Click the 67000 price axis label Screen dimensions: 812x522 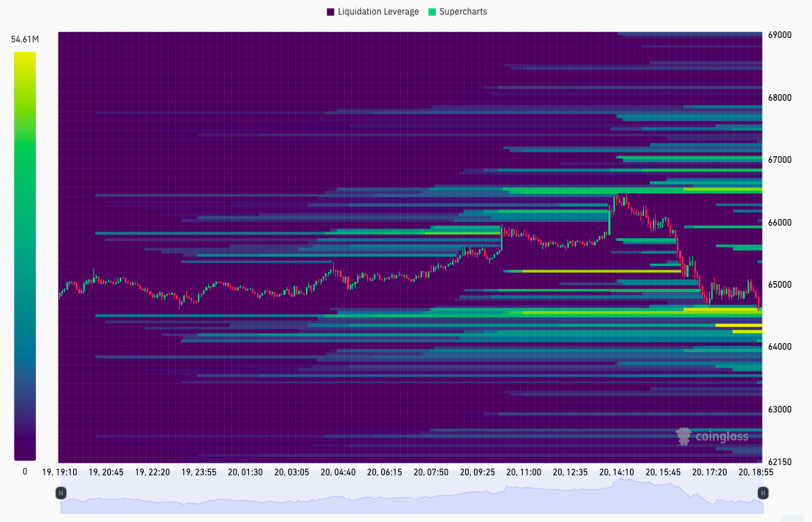779,160
